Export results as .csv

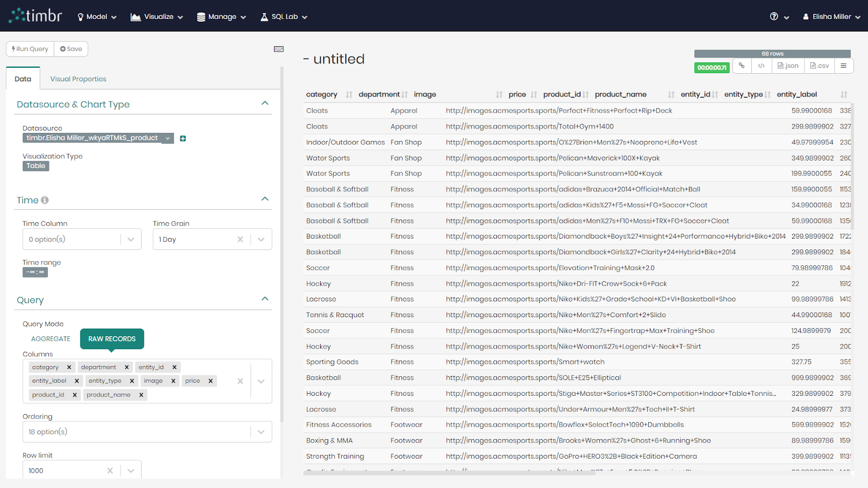tap(820, 66)
